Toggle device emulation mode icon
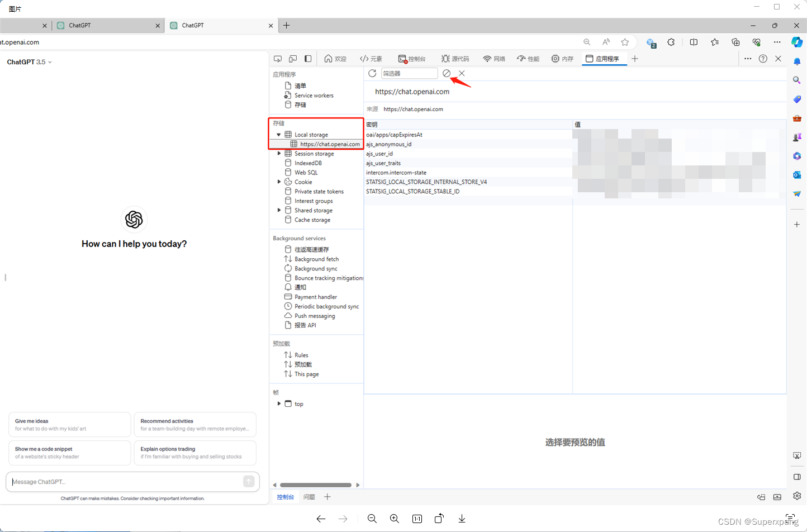807x532 pixels. (x=293, y=59)
